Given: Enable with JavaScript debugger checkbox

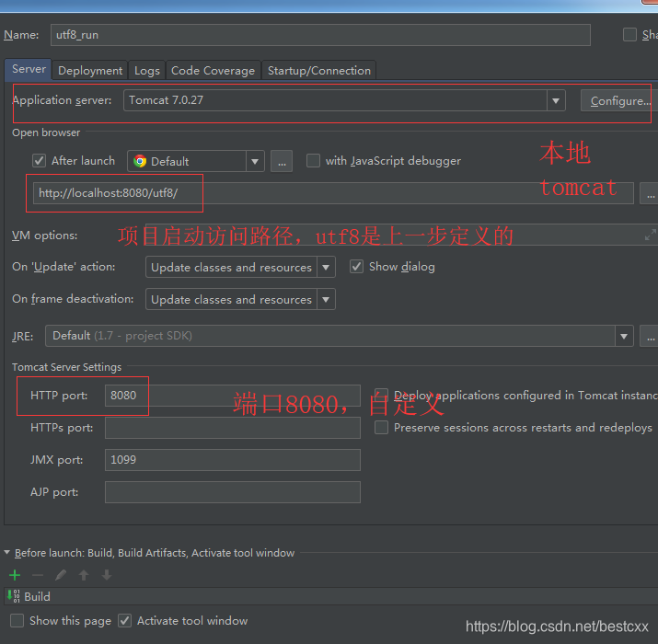Looking at the screenshot, I should coord(313,161).
